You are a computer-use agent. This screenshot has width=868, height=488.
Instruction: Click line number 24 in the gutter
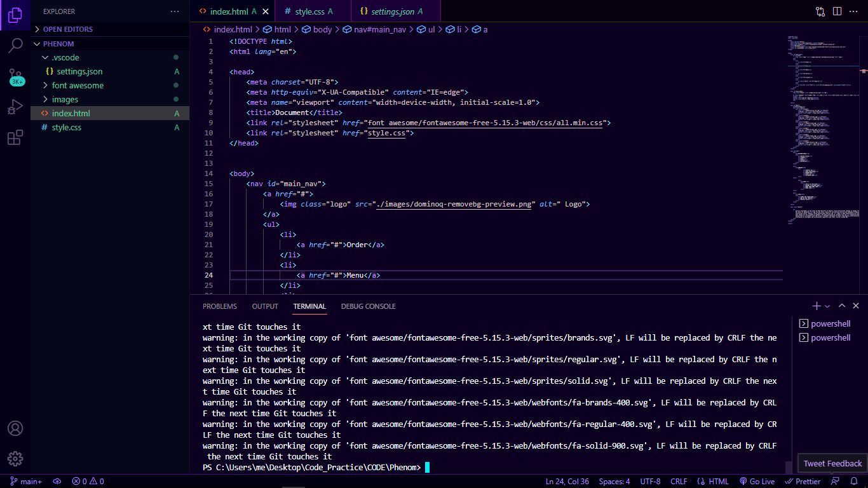pos(209,275)
